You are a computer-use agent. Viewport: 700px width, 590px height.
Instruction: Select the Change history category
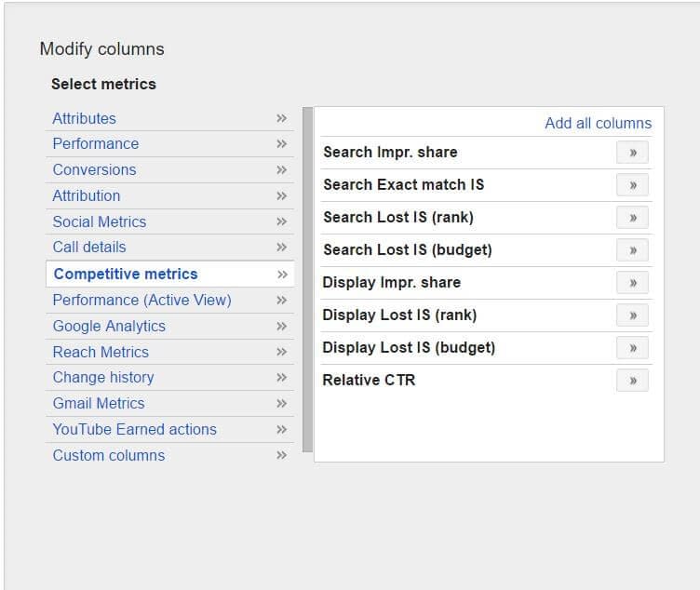102,378
